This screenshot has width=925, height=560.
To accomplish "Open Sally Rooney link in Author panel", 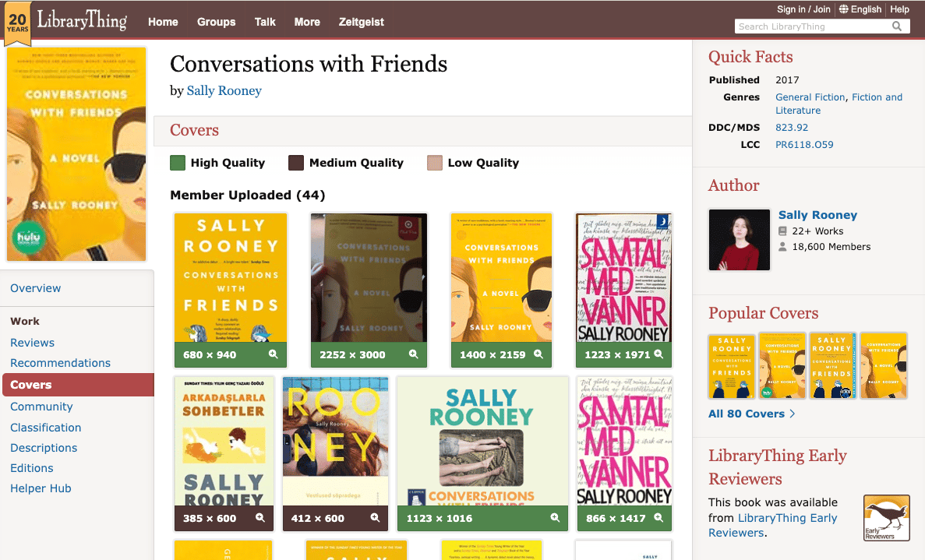I will pos(817,215).
